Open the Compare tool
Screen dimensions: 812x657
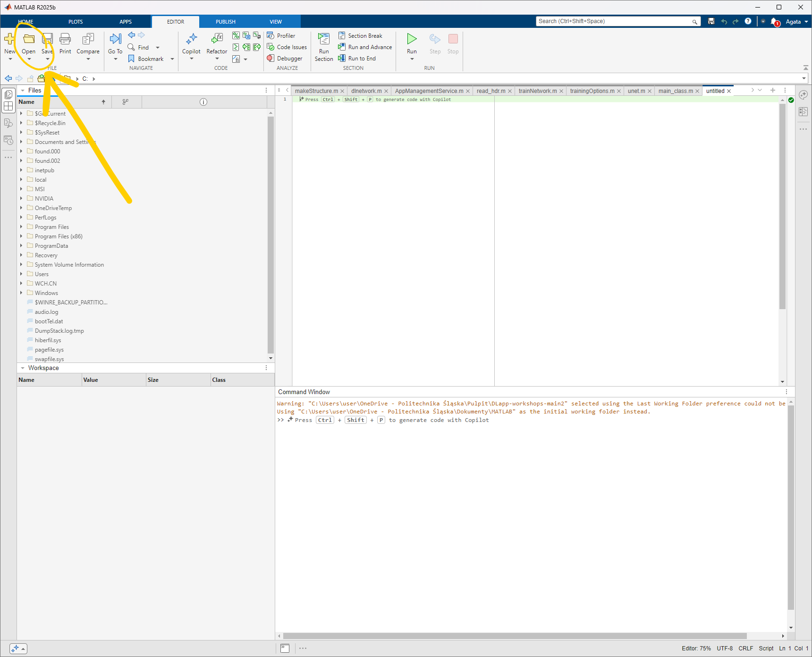click(x=88, y=40)
